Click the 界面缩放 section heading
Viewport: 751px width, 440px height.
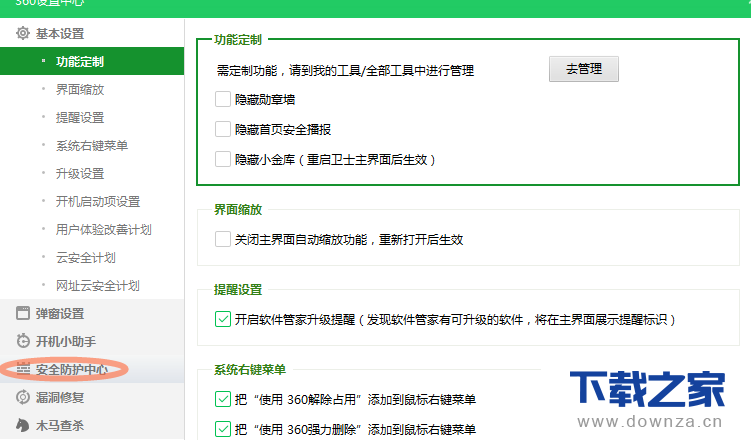pyautogui.click(x=238, y=210)
